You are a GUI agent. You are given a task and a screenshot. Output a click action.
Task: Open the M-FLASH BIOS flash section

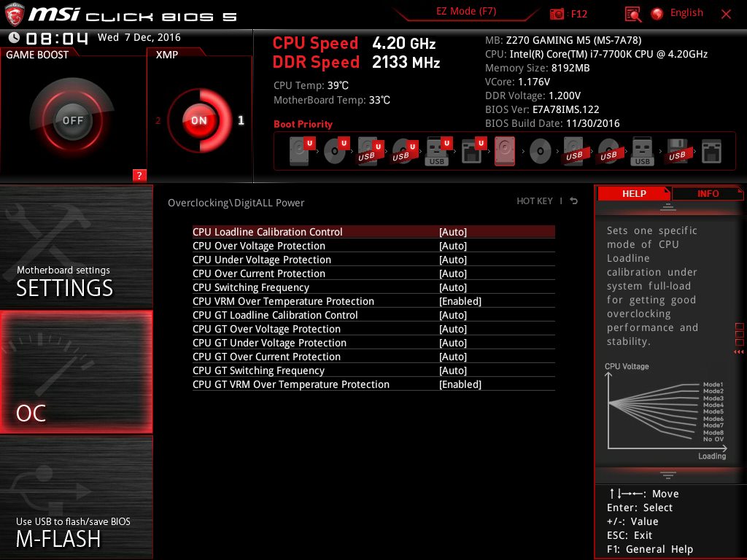(76, 497)
